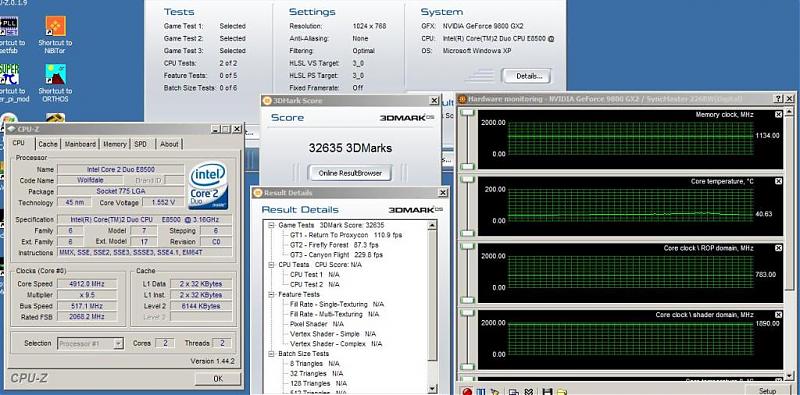The height and width of the screenshot is (395, 800).
Task: Switch to the CPU tab in CPU-Z
Action: (18, 144)
